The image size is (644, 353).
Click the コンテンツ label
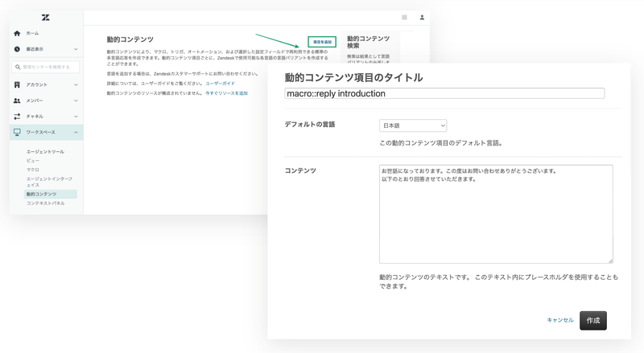[x=300, y=170]
